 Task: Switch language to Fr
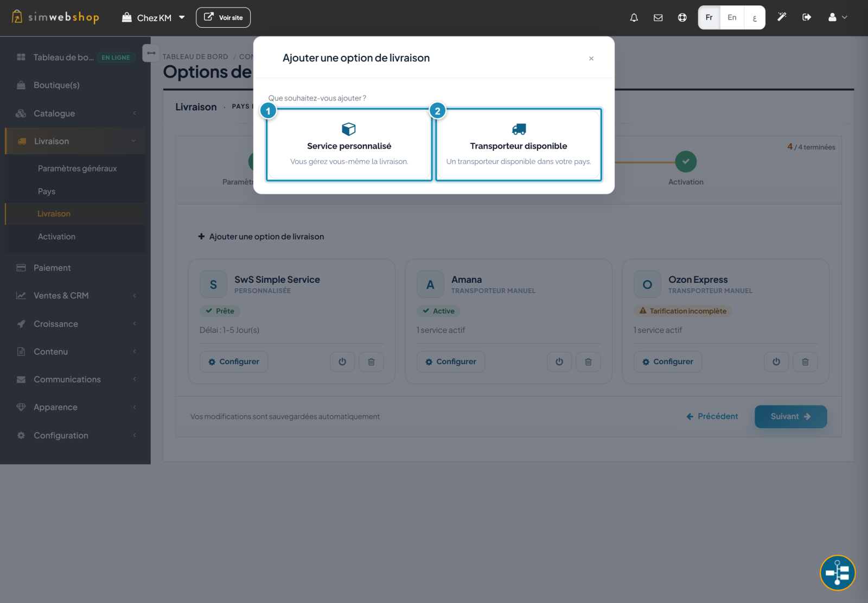pos(709,17)
